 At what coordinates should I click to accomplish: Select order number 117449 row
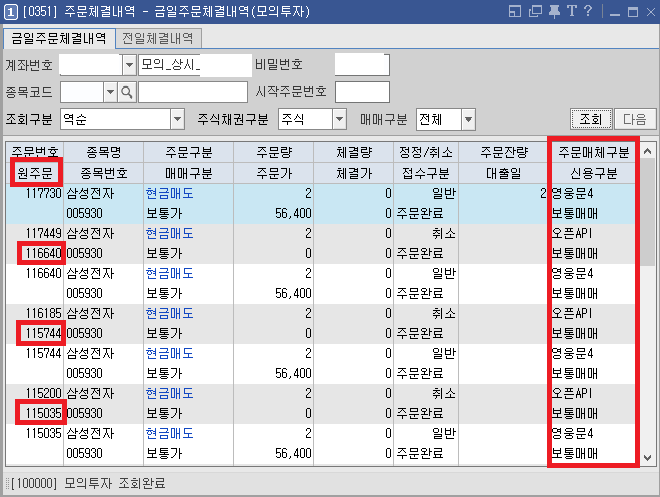[x=320, y=243]
